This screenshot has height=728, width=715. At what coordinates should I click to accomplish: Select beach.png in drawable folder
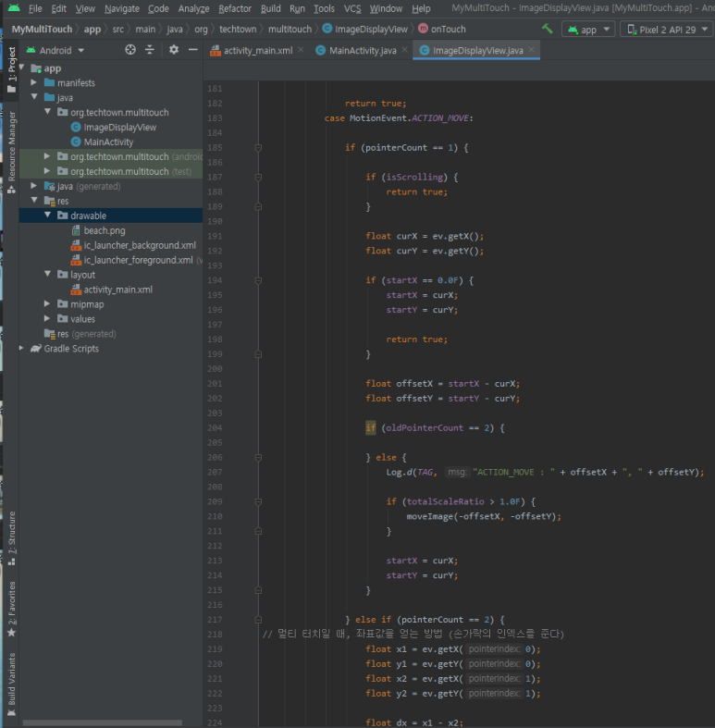[x=98, y=230]
